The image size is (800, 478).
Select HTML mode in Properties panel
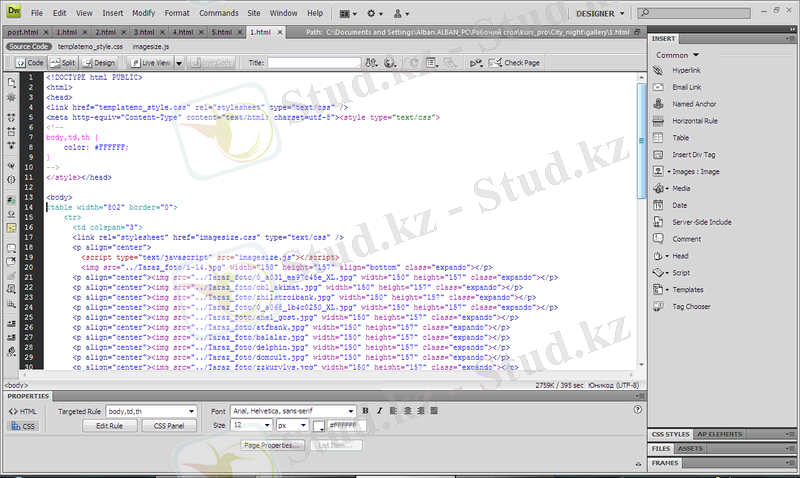pyautogui.click(x=22, y=411)
